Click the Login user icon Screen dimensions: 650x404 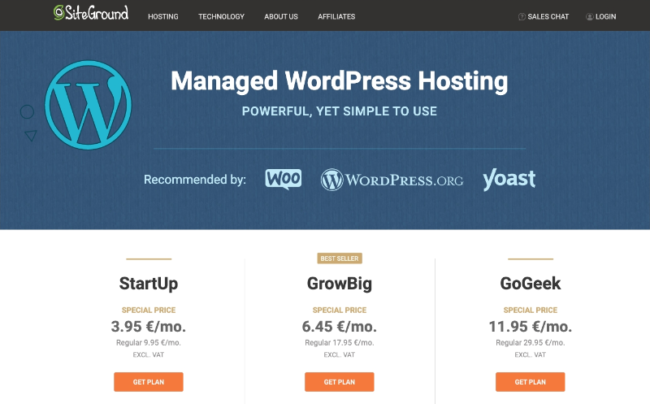pos(589,17)
